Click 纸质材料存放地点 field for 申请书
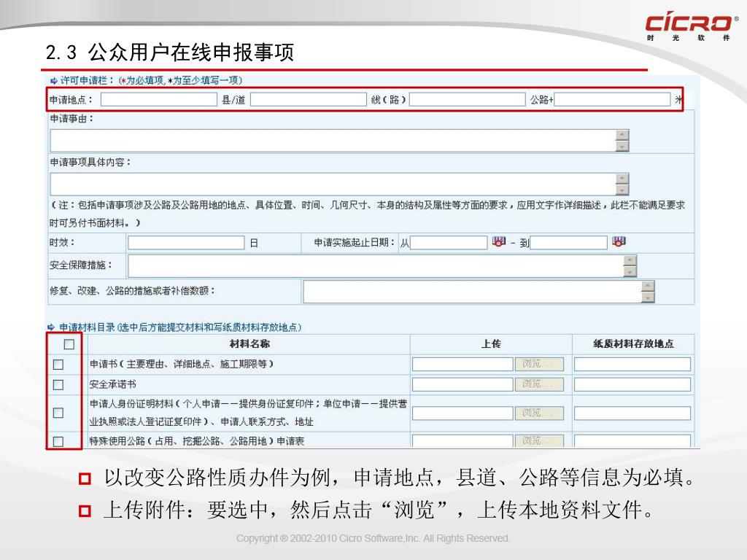This screenshot has height=560, width=747. tap(632, 364)
